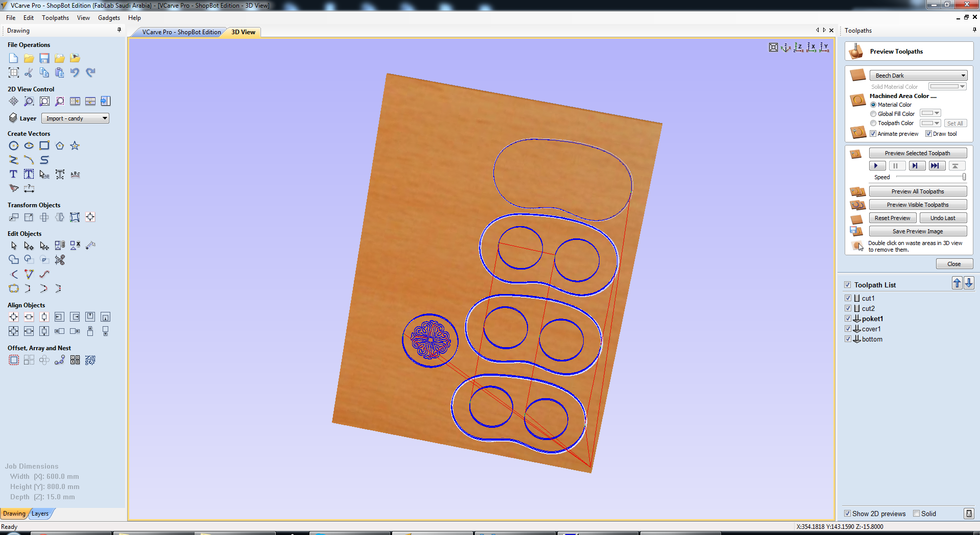Screen dimensions: 980x535
Task: Open the Edit menu
Action: coord(29,18)
